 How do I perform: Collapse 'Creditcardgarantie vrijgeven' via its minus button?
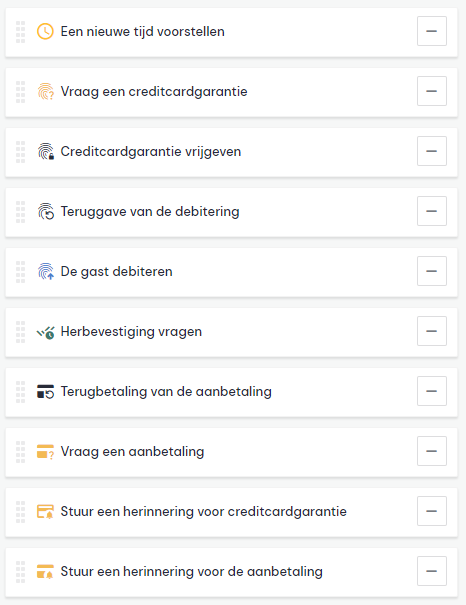pos(432,151)
